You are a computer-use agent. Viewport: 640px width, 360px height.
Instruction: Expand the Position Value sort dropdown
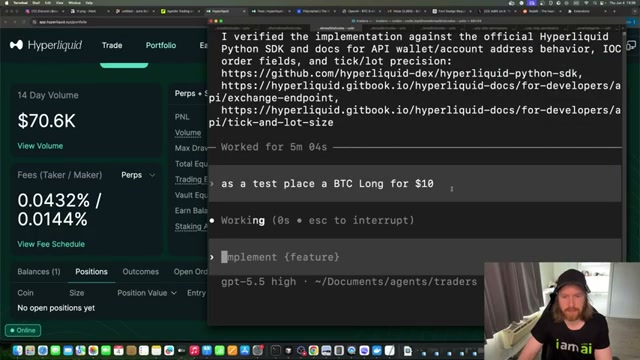pos(147,293)
